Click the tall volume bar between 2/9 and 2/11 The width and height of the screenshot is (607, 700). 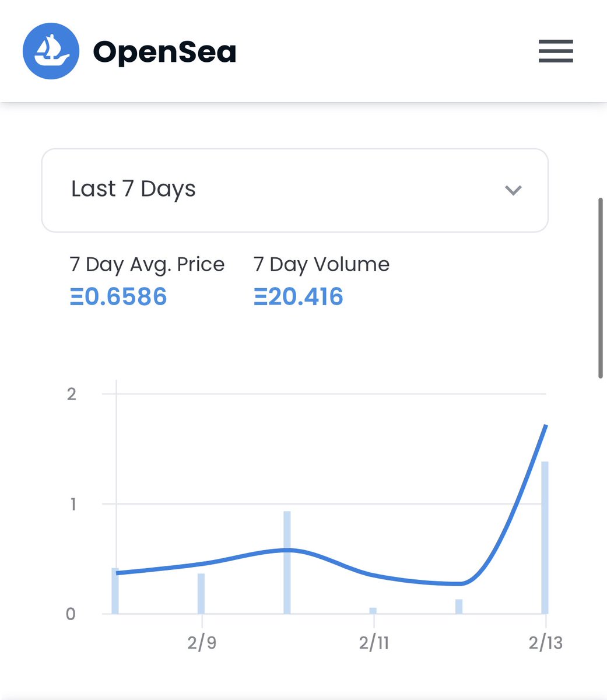pyautogui.click(x=287, y=562)
